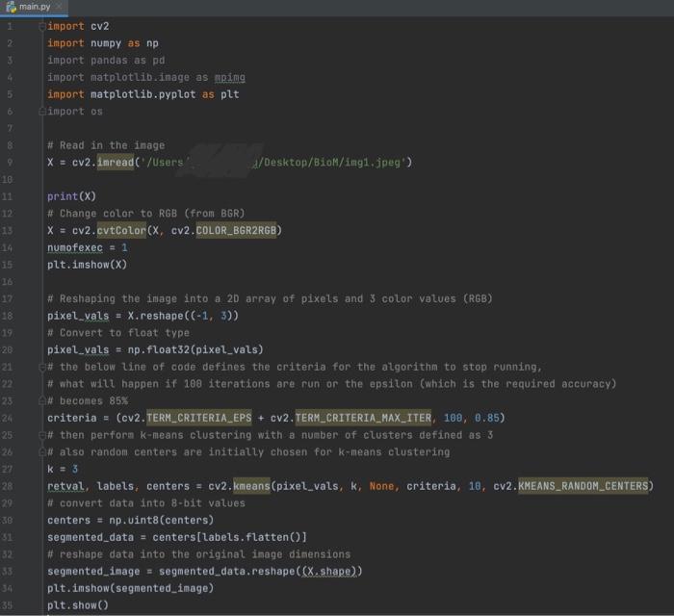Select the main.py editor tab
The height and width of the screenshot is (616, 674).
pyautogui.click(x=34, y=8)
